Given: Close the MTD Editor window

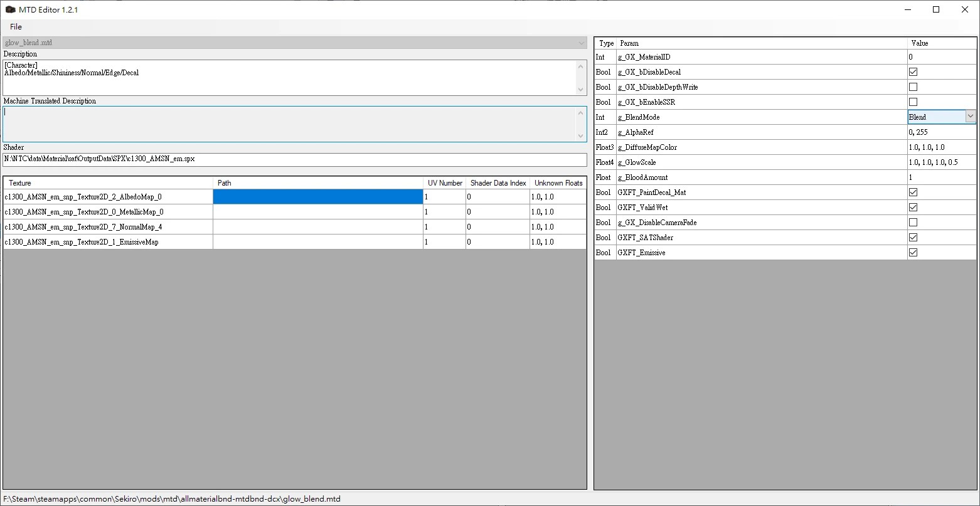Looking at the screenshot, I should [965, 9].
